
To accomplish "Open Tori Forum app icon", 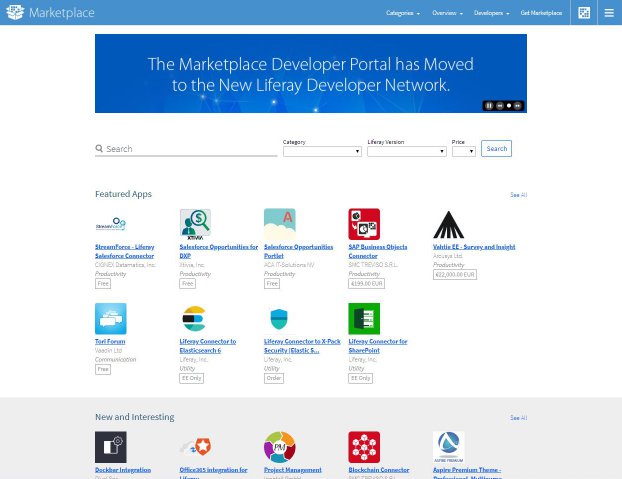I will [x=111, y=319].
